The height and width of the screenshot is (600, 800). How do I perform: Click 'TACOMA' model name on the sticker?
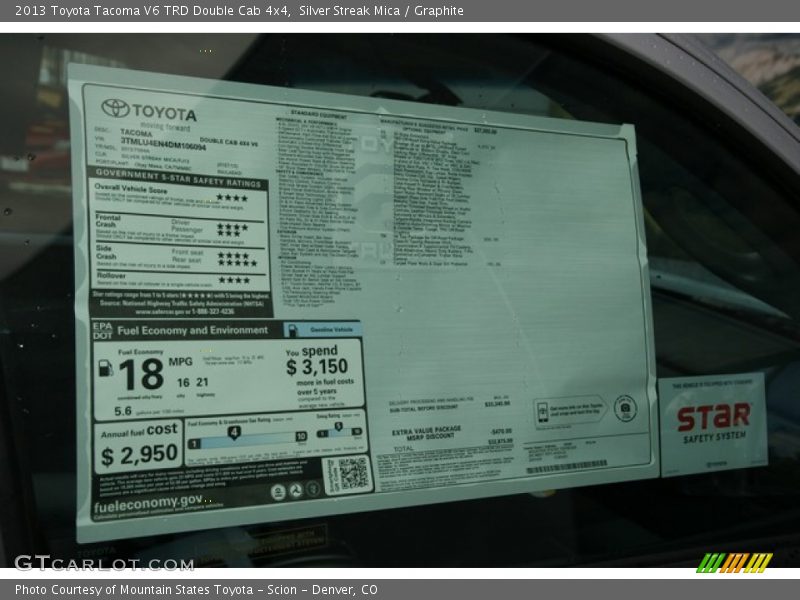(x=136, y=133)
